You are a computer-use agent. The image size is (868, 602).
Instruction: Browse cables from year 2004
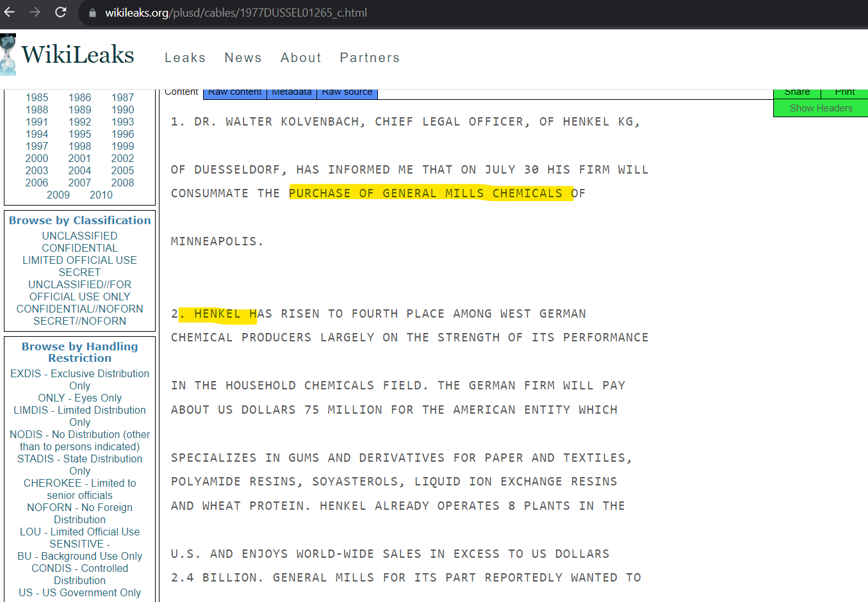(80, 170)
